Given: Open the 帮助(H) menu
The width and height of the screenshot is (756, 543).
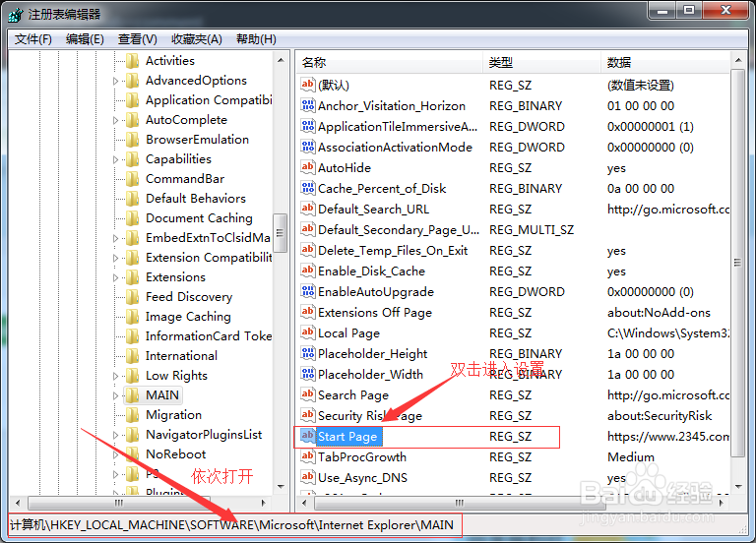Looking at the screenshot, I should pos(256,39).
